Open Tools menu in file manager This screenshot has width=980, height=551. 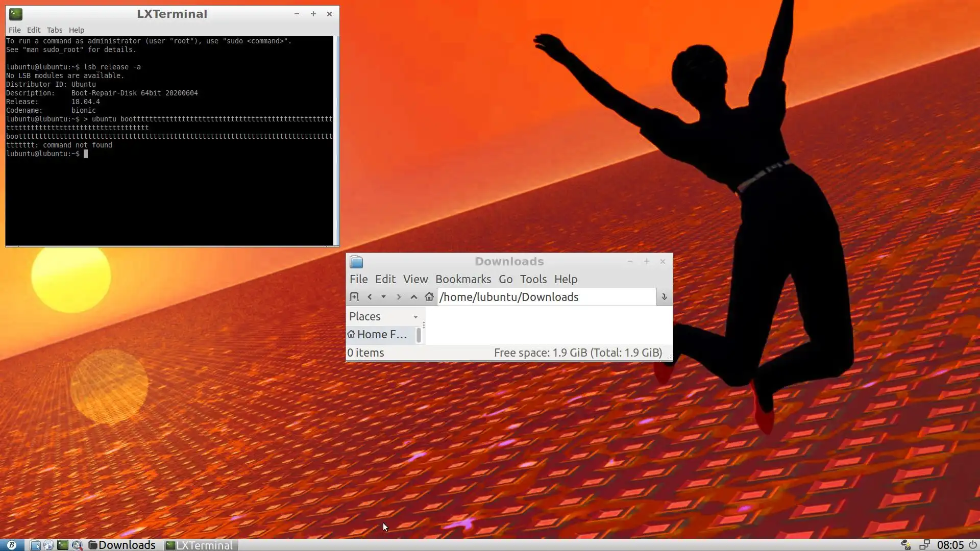click(x=533, y=279)
